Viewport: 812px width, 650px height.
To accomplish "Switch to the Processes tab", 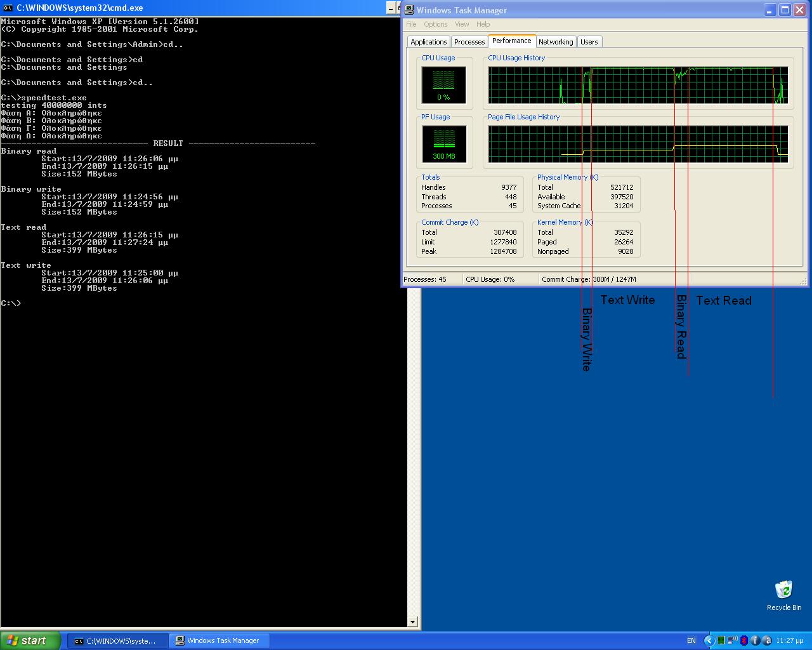I will coord(469,42).
